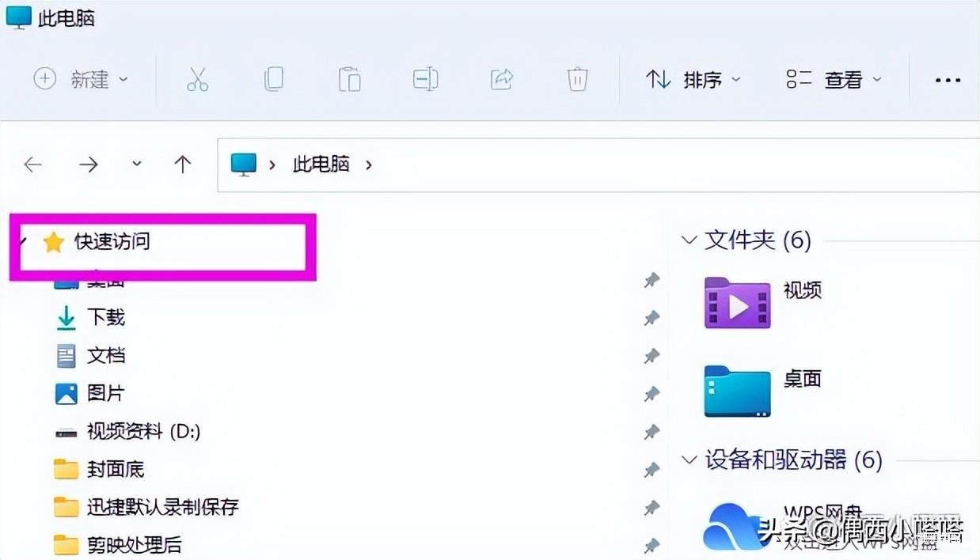The width and height of the screenshot is (980, 560).
Task: Unpin 下载 using its pin icon
Action: tap(651, 317)
